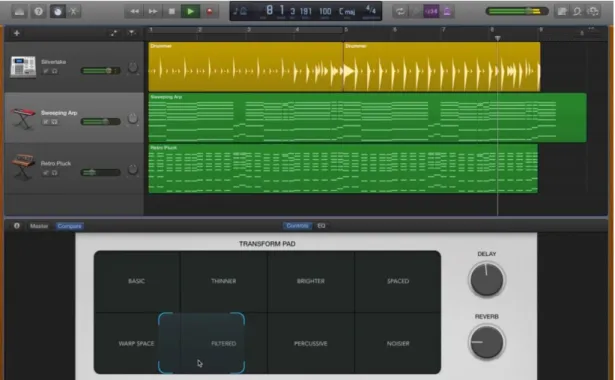Select the Silverlake drum machine icon
Viewport: 615px width, 380px height.
tap(23, 67)
